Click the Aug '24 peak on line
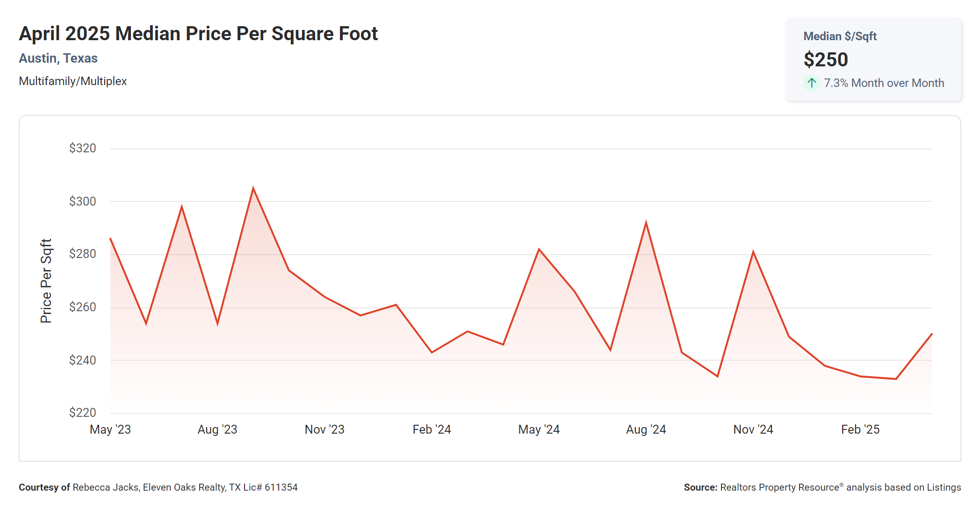The width and height of the screenshot is (980, 514). (x=646, y=223)
